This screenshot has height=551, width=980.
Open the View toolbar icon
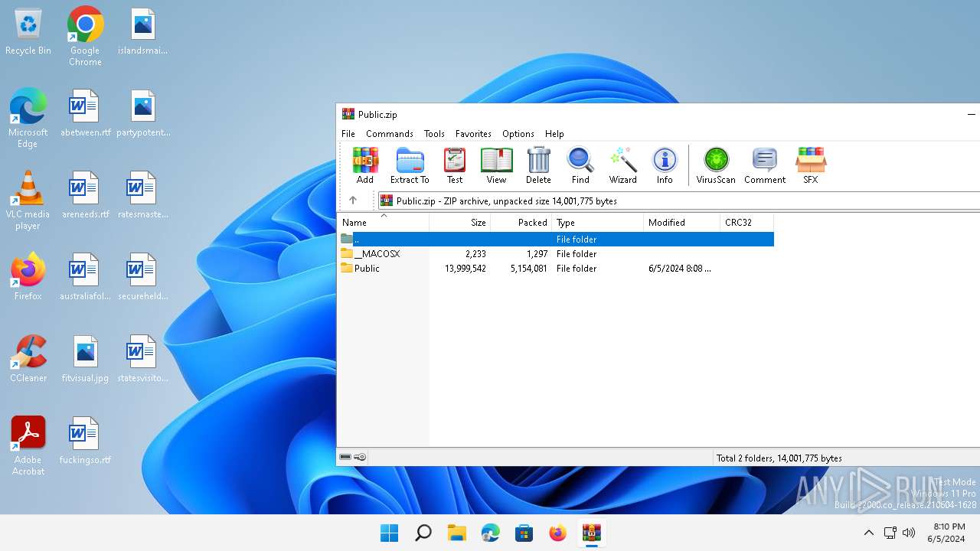coord(496,165)
